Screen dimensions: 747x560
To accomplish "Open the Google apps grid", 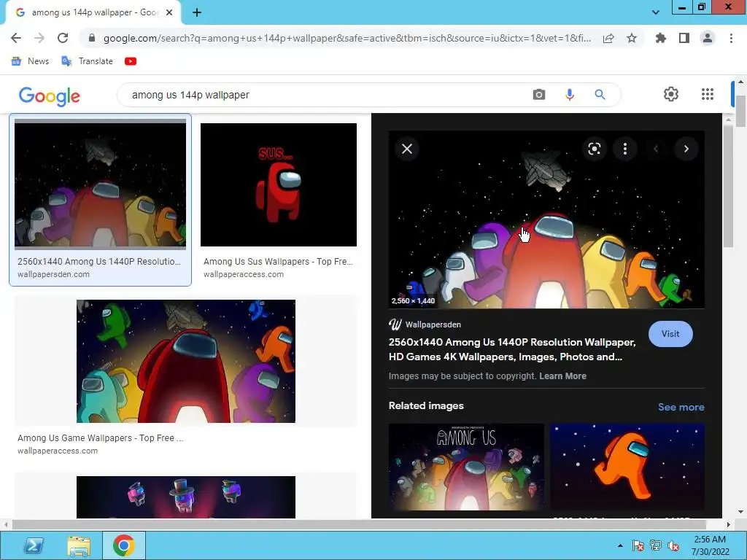I will coord(708,94).
